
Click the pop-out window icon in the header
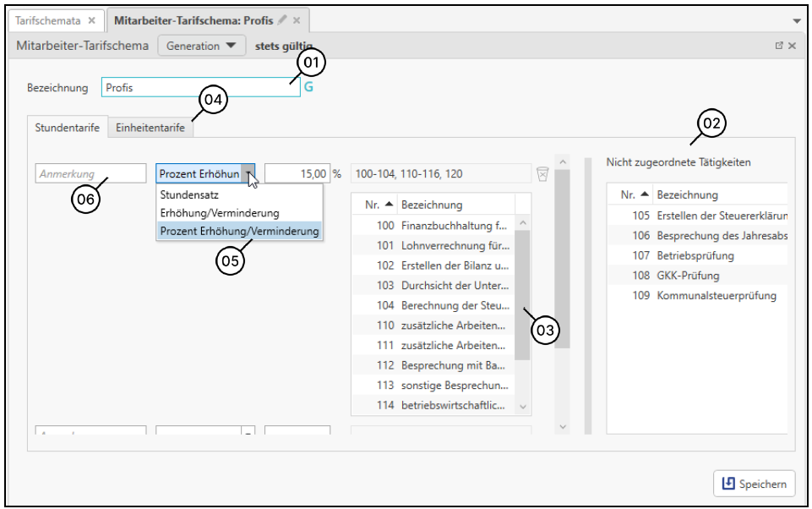point(779,46)
